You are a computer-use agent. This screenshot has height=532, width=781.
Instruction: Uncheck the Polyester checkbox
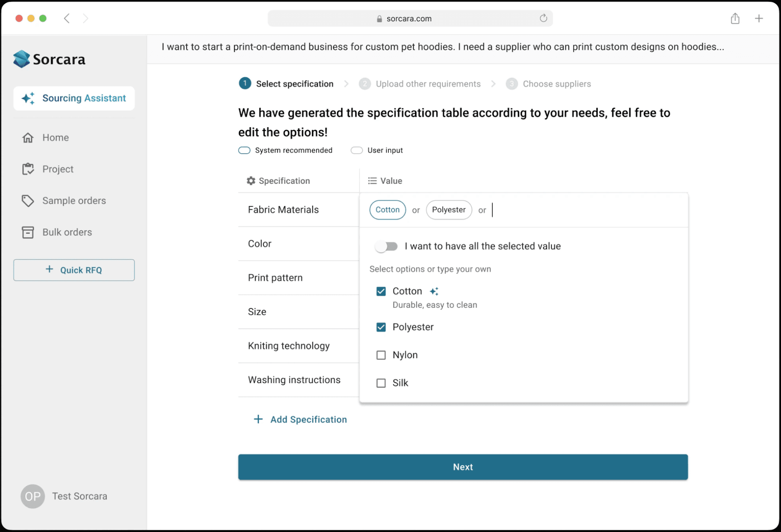(381, 327)
